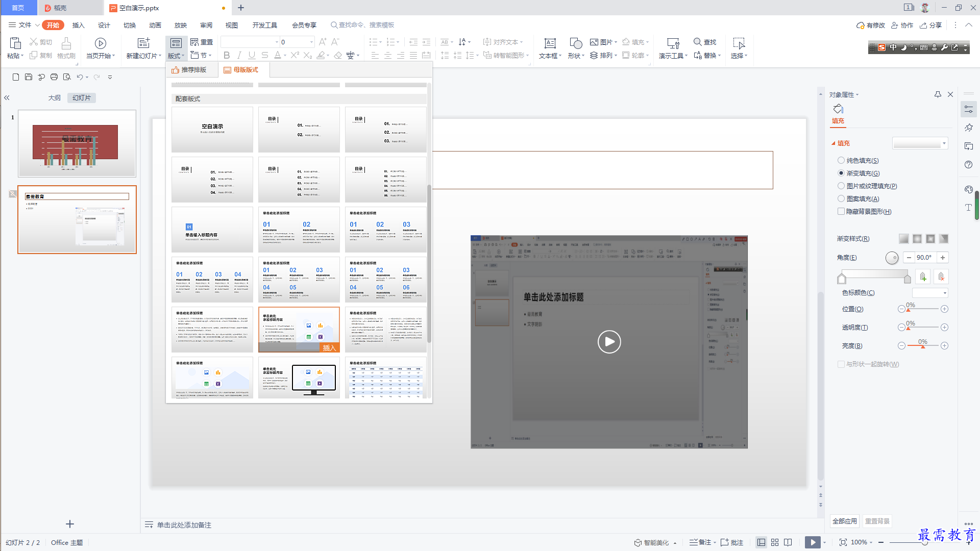Open the Section dropdown
The image size is (980, 551).
click(x=201, y=55)
